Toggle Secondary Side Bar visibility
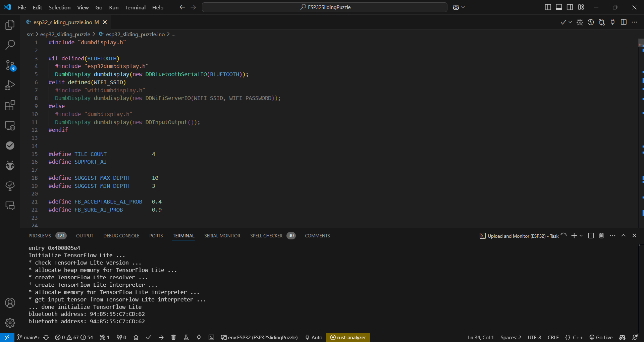The width and height of the screenshot is (644, 342). pyautogui.click(x=570, y=7)
